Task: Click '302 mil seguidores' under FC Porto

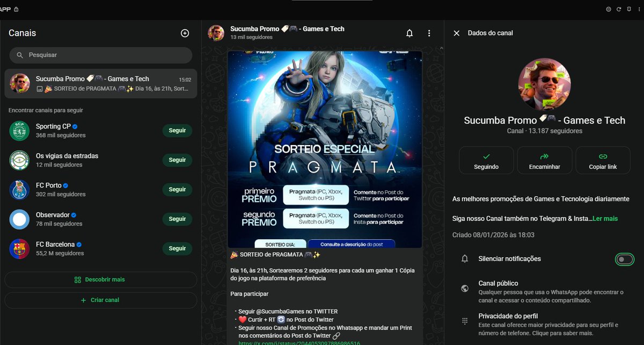Action: pyautogui.click(x=61, y=195)
